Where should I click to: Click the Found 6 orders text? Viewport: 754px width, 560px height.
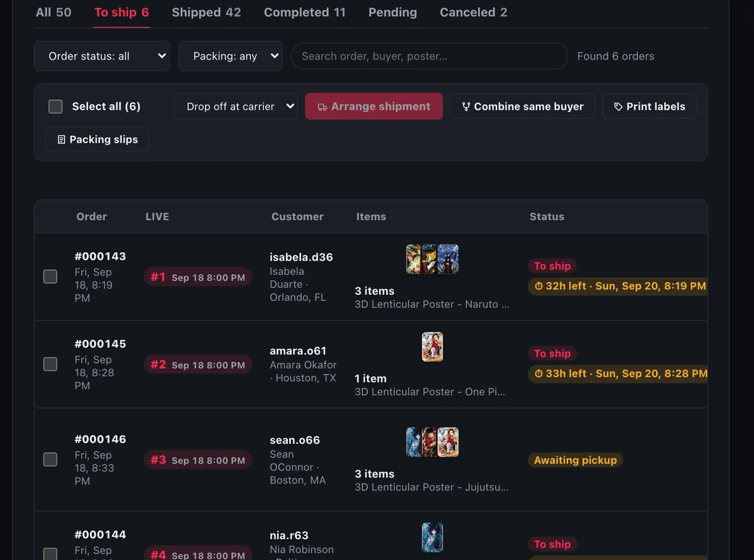pyautogui.click(x=616, y=56)
